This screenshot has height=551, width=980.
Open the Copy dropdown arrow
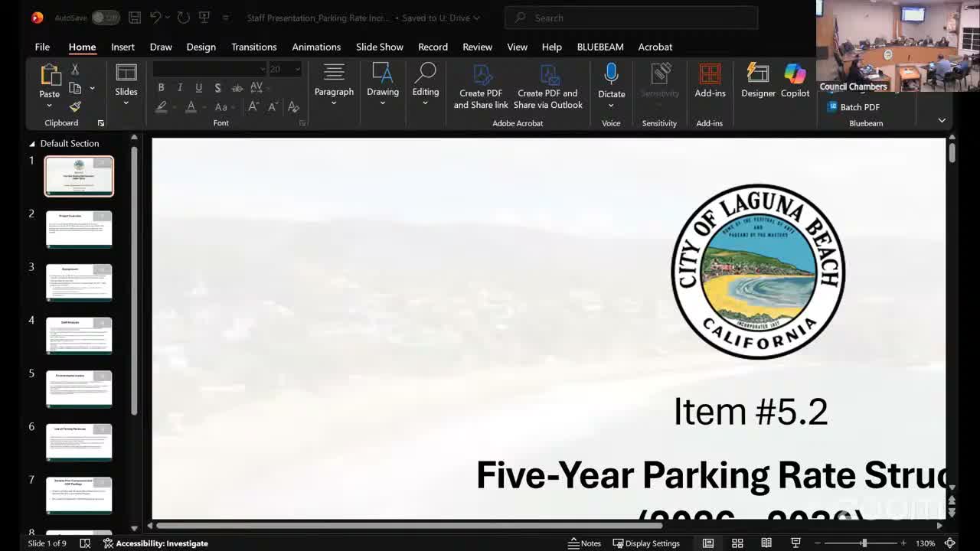pos(92,88)
